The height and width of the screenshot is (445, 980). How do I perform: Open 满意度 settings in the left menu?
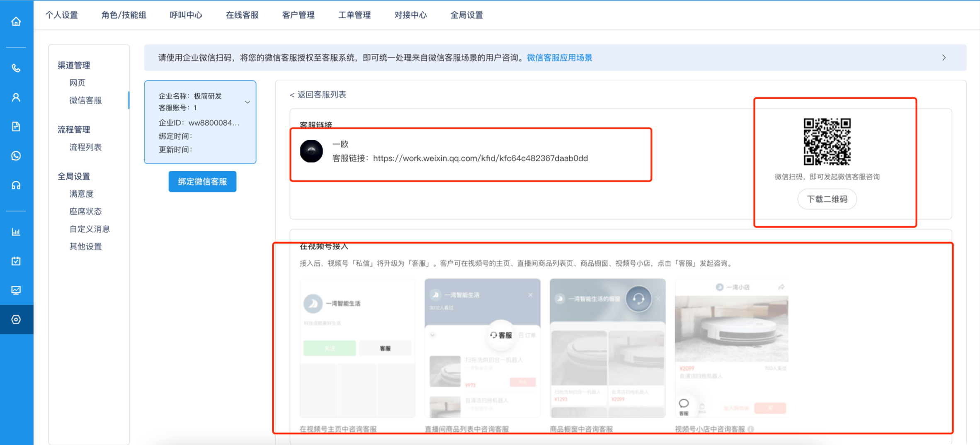click(x=81, y=194)
